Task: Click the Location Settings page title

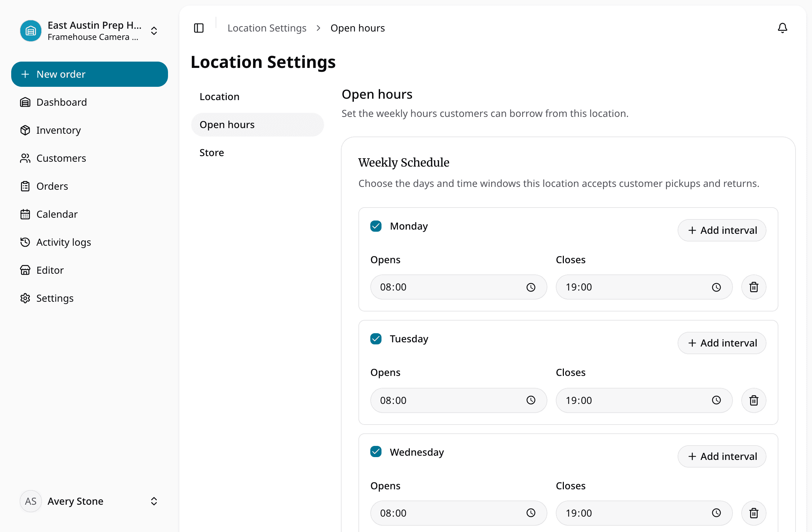Action: 263,62
